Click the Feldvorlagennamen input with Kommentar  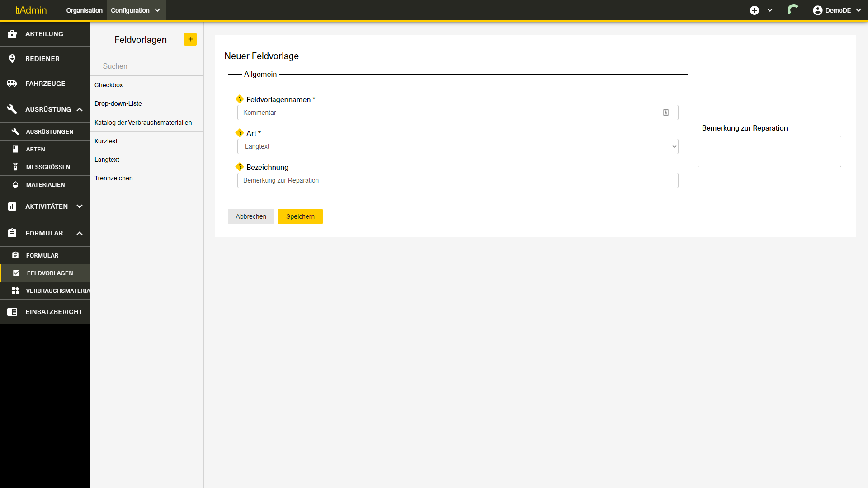[x=458, y=113]
